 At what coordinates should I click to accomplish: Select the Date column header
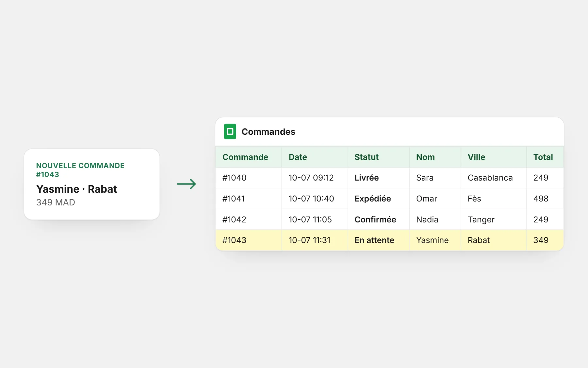pos(315,157)
